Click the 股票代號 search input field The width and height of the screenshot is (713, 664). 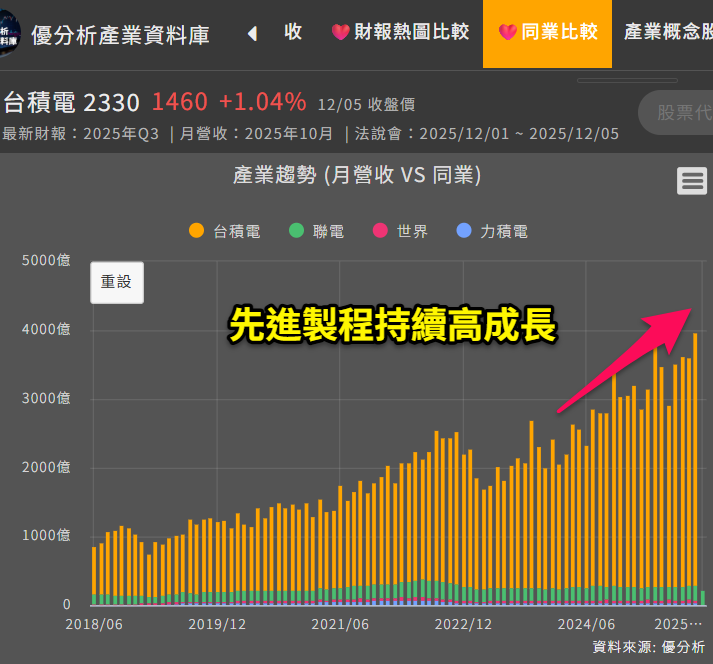point(678,112)
